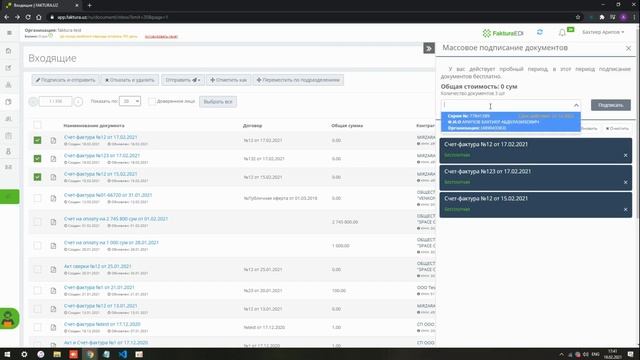
Task: Open Счет-фактура №12 от 17.02.2021 document link
Action: point(100,138)
